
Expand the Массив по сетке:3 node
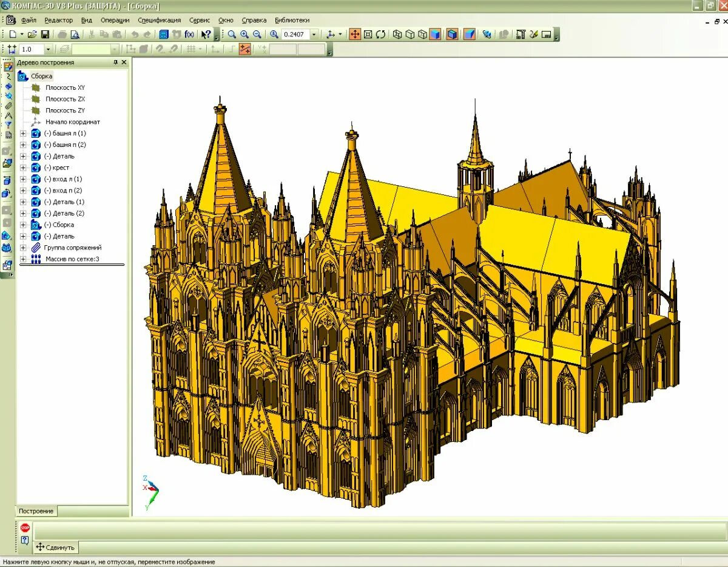(x=23, y=259)
